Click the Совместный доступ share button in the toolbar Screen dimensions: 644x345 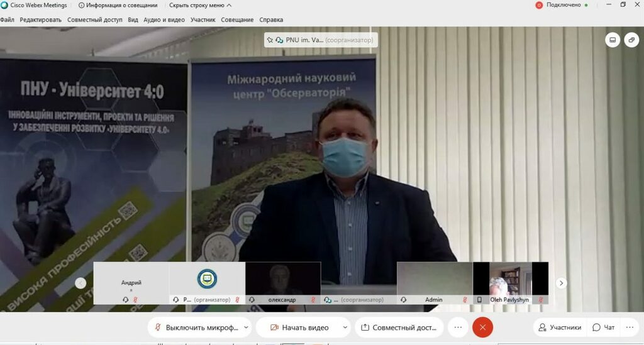(399, 327)
